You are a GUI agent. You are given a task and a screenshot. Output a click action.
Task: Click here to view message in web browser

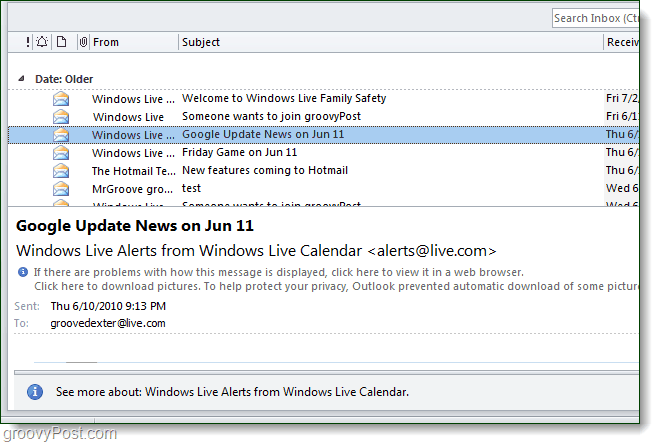(279, 272)
